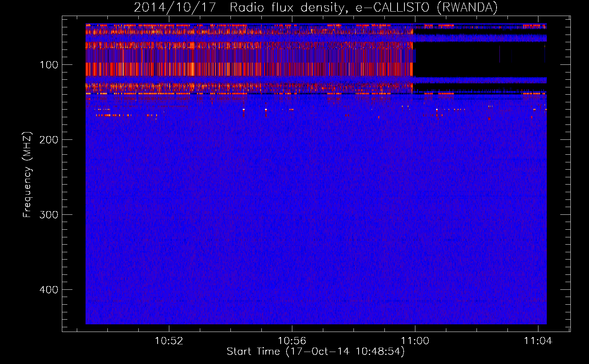Click the plot title '2014/10/17 Radio flux density, e-CALLISTO (RWANDA)'
The image size is (589, 364).
pos(316,8)
